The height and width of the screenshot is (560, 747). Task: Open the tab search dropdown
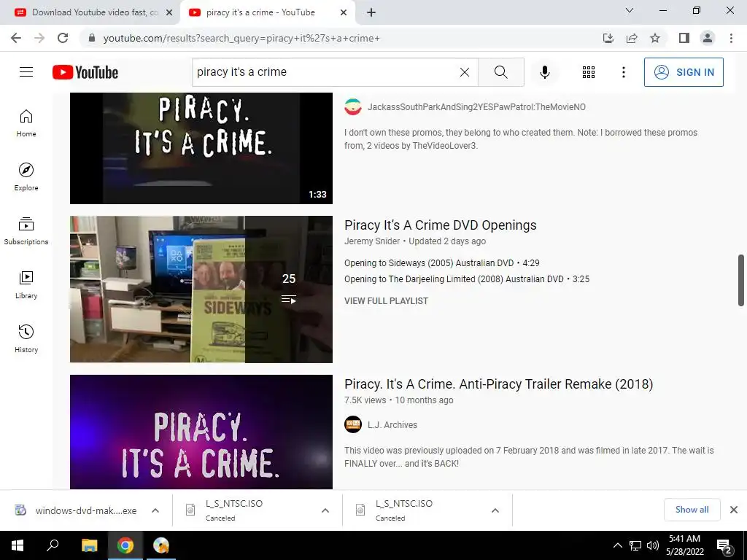coord(630,10)
